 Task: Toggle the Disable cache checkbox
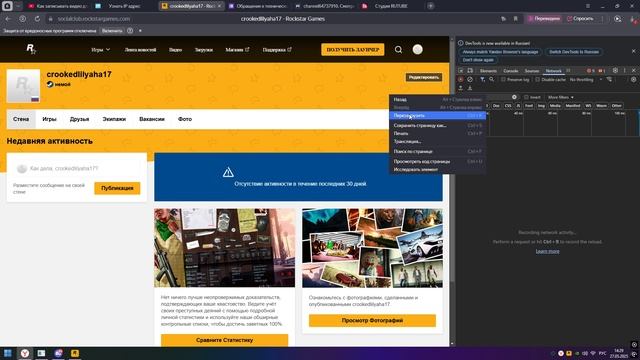coord(538,80)
